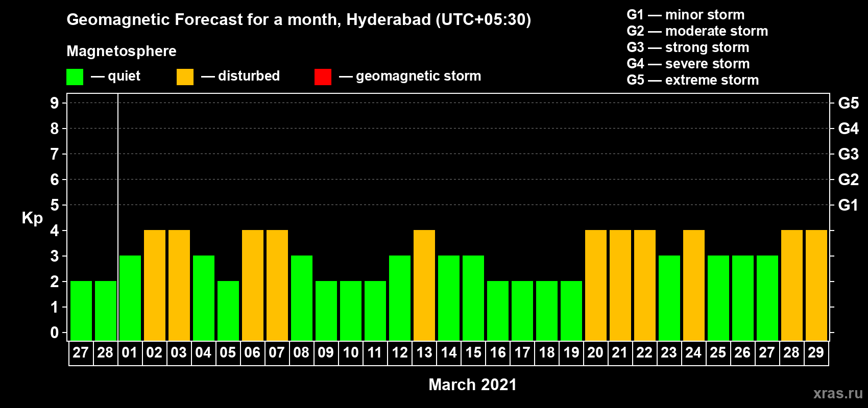Click the 'G5 — extreme storm' legend line
Screen dimensions: 868x408
(x=693, y=80)
